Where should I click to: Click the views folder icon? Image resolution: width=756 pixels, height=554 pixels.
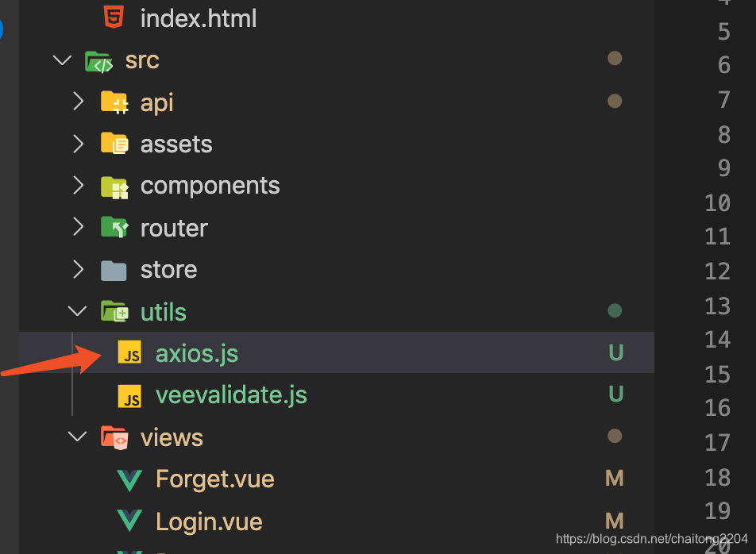pyautogui.click(x=113, y=437)
